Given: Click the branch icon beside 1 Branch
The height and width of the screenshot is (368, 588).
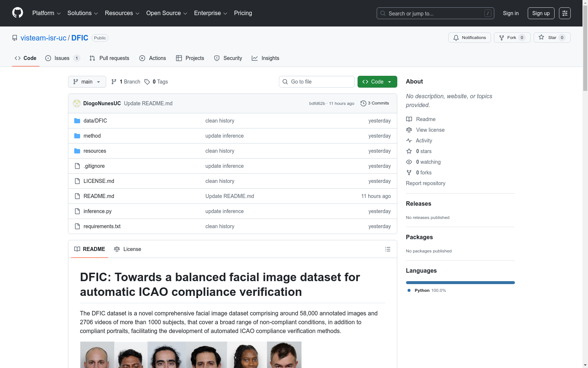Looking at the screenshot, I should pos(114,82).
